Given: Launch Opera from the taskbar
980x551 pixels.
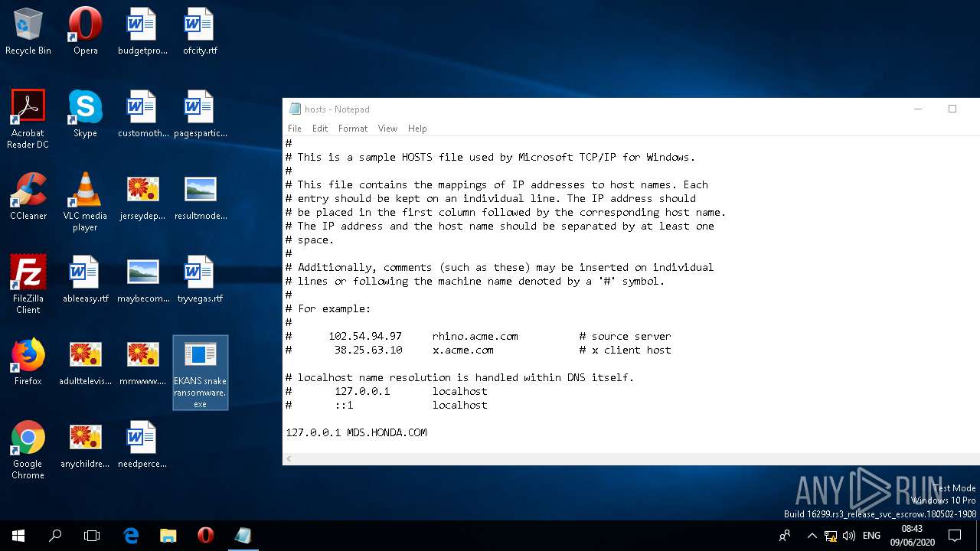Looking at the screenshot, I should click(205, 536).
